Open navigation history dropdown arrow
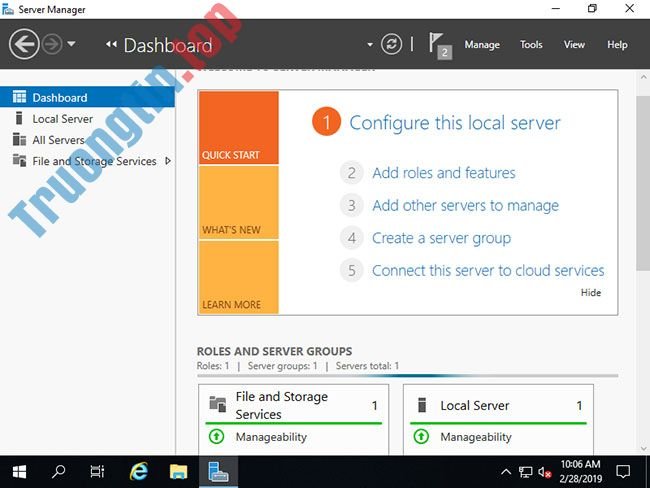The height and width of the screenshot is (488, 650). (x=71, y=44)
